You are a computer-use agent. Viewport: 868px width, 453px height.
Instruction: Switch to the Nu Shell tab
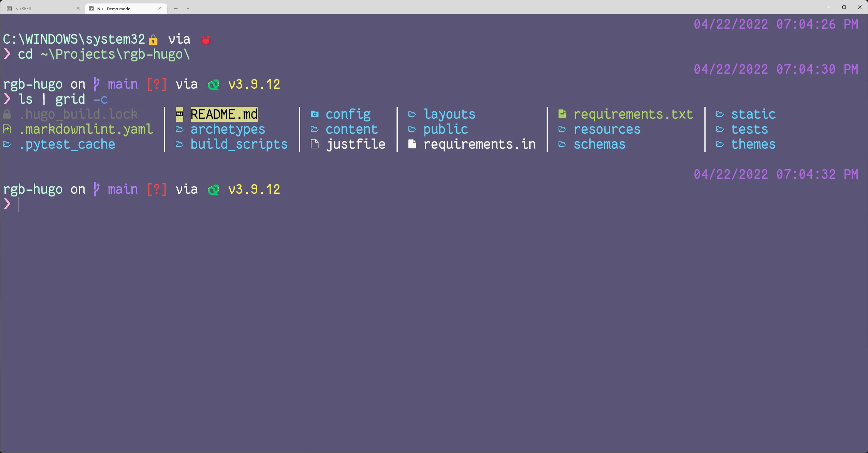43,9
